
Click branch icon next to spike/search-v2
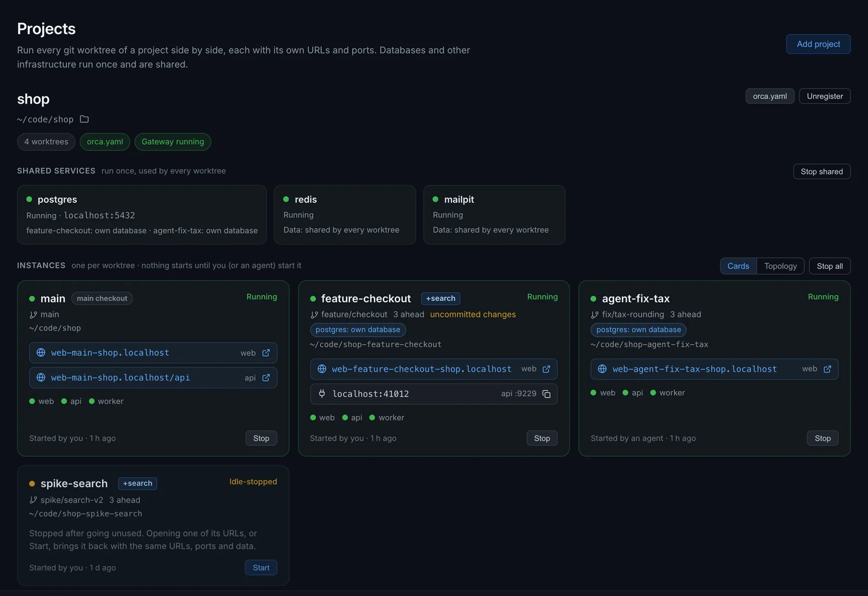point(33,501)
